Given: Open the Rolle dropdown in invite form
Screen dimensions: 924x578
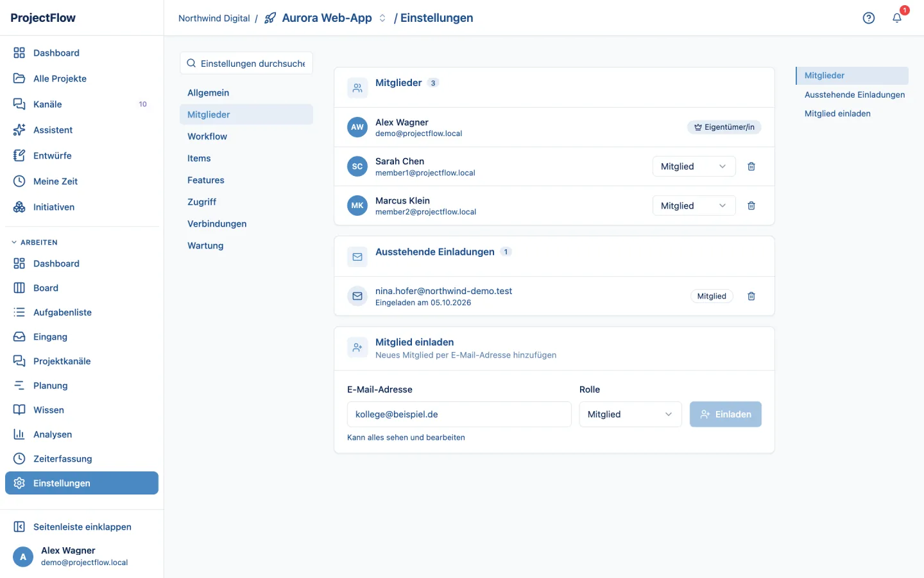Looking at the screenshot, I should click(x=630, y=414).
